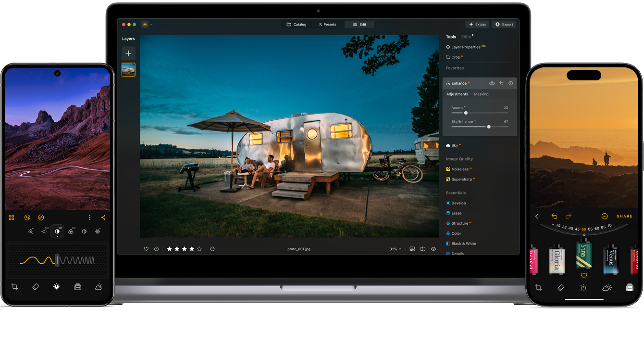Expand the menu next to the Luminar star icon
This screenshot has height=359, width=644.
151,24
